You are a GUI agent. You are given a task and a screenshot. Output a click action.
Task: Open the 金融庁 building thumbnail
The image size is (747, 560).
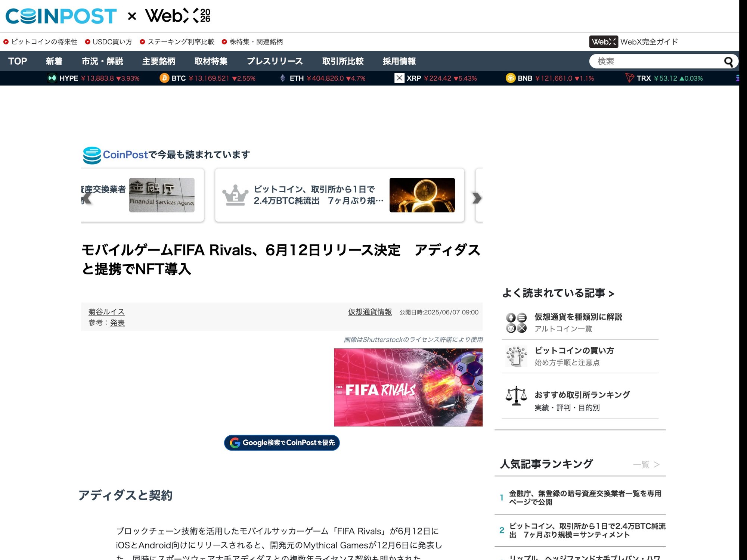pyautogui.click(x=162, y=195)
